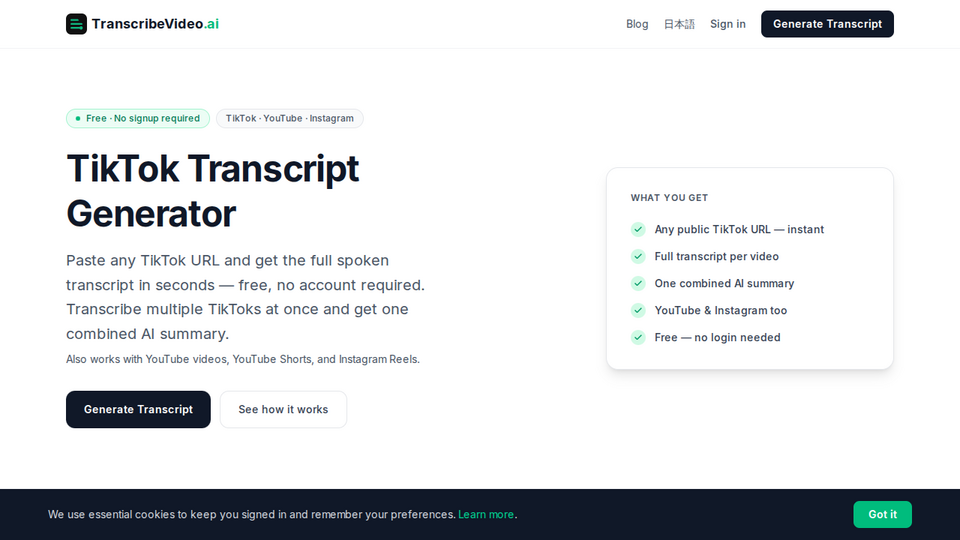Click checkmark beside YouTube & Instagram too
The width and height of the screenshot is (960, 540).
pyautogui.click(x=638, y=310)
